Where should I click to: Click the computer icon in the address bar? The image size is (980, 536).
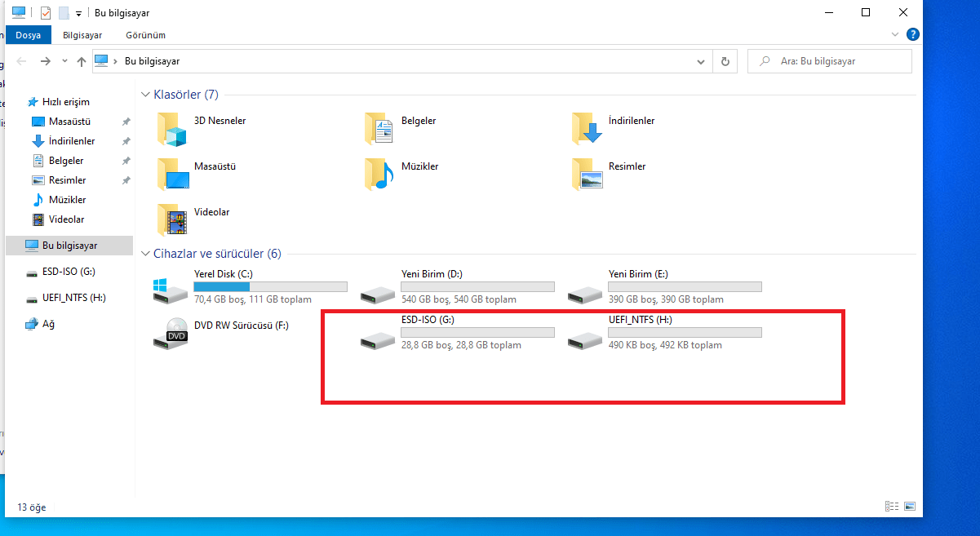101,61
